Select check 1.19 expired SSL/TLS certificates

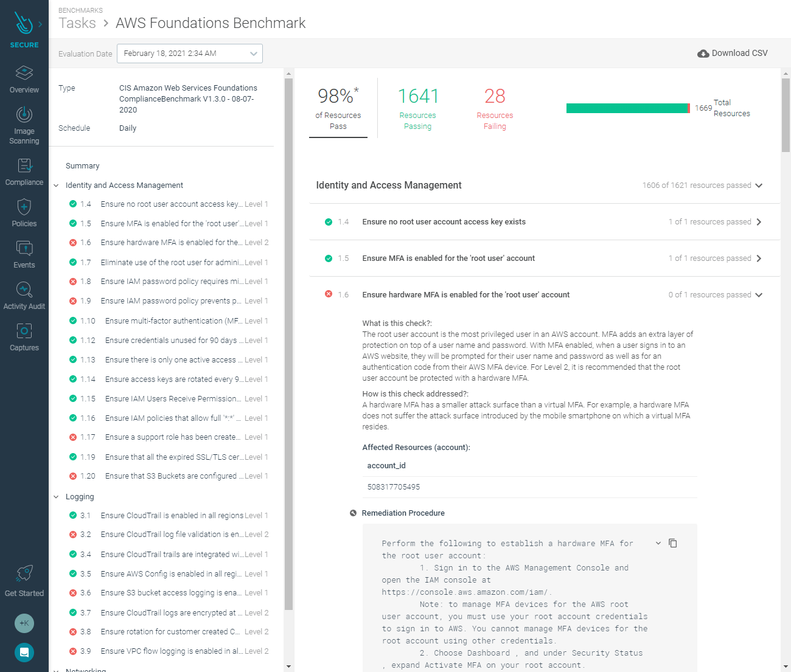169,457
